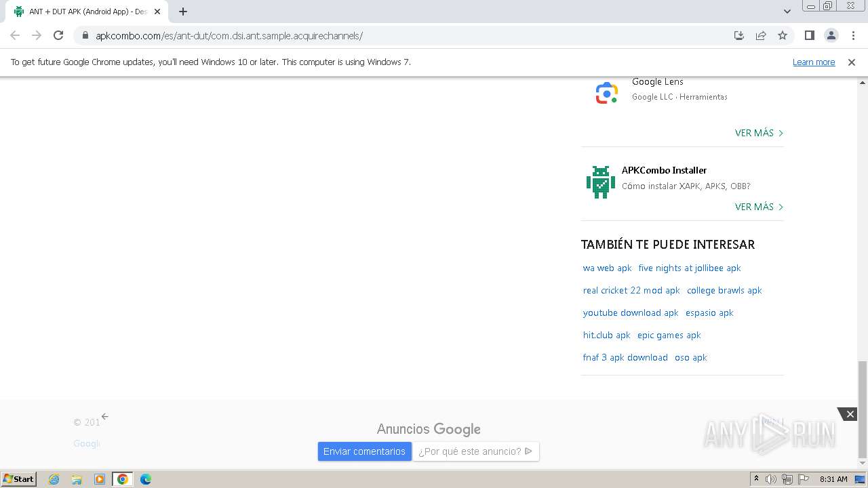Open the Chrome three-dot menu
The height and width of the screenshot is (488, 868).
[852, 35]
